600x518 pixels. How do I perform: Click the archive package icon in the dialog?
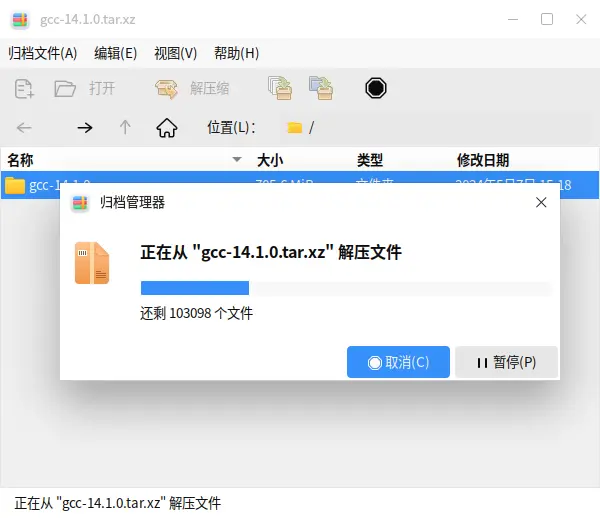click(x=92, y=263)
